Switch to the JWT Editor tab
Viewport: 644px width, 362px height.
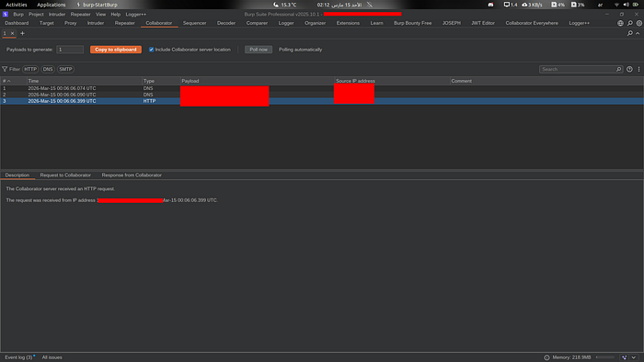tap(483, 23)
